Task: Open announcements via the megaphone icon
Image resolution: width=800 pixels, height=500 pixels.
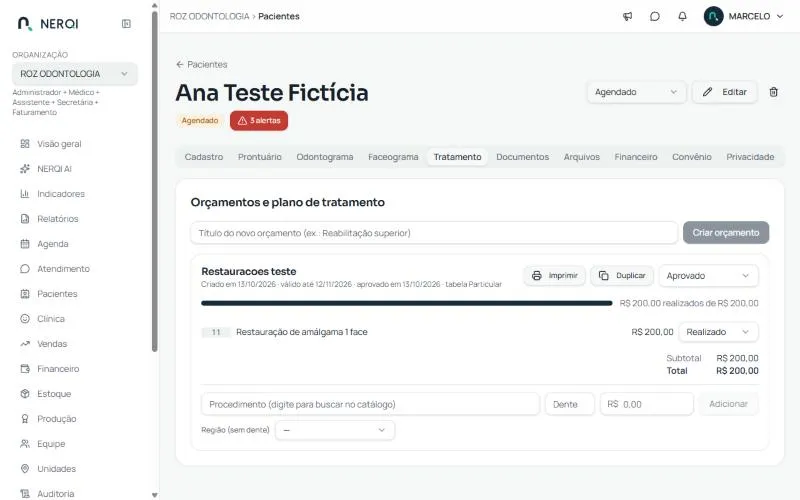Action: click(x=628, y=16)
